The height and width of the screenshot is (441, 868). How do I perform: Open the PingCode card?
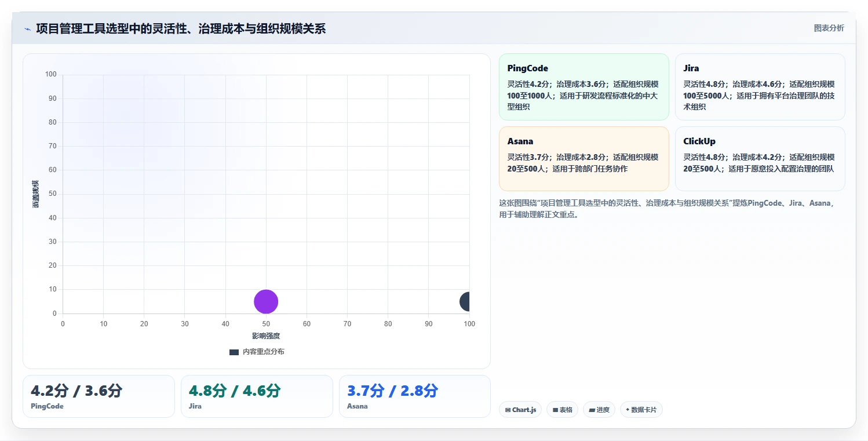click(x=584, y=87)
